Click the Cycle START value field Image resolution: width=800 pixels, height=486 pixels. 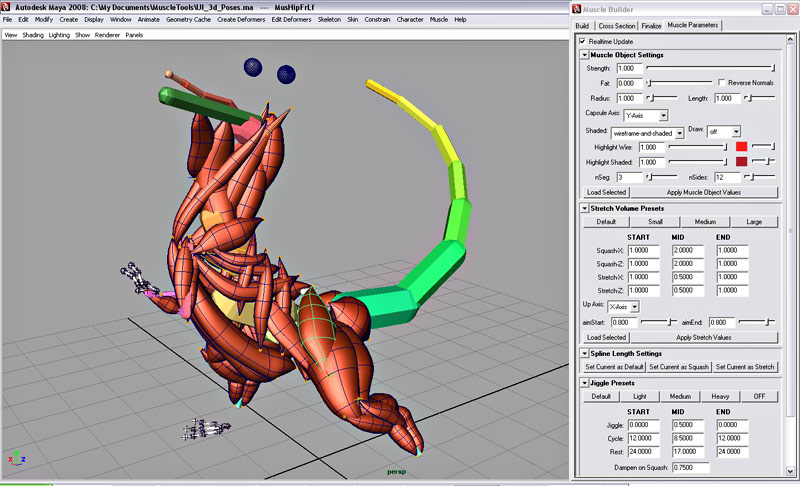pyautogui.click(x=643, y=438)
